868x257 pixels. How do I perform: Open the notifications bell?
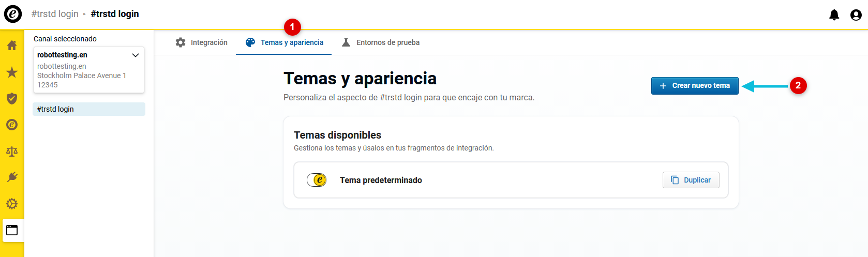click(834, 15)
